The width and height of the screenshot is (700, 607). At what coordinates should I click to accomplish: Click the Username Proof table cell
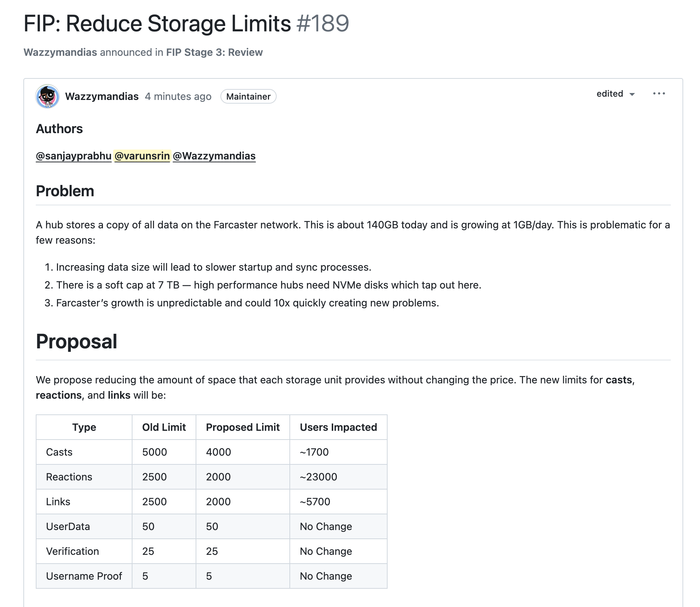tap(84, 576)
